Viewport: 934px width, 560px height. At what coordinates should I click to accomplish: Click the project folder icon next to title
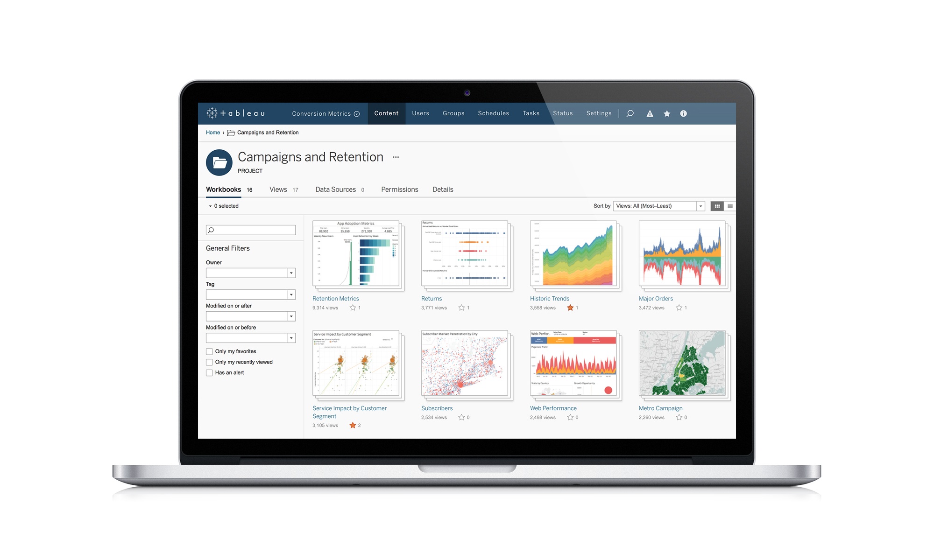tap(219, 161)
